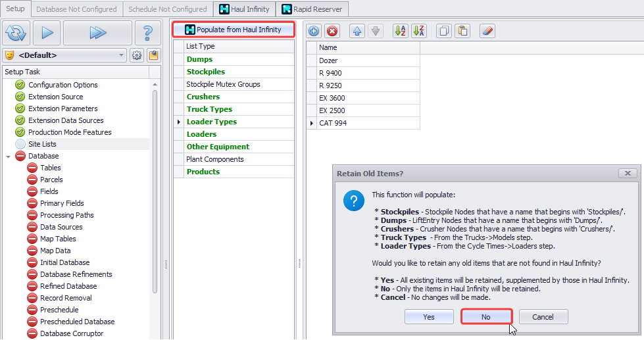Select the R 9250 row

368,85
